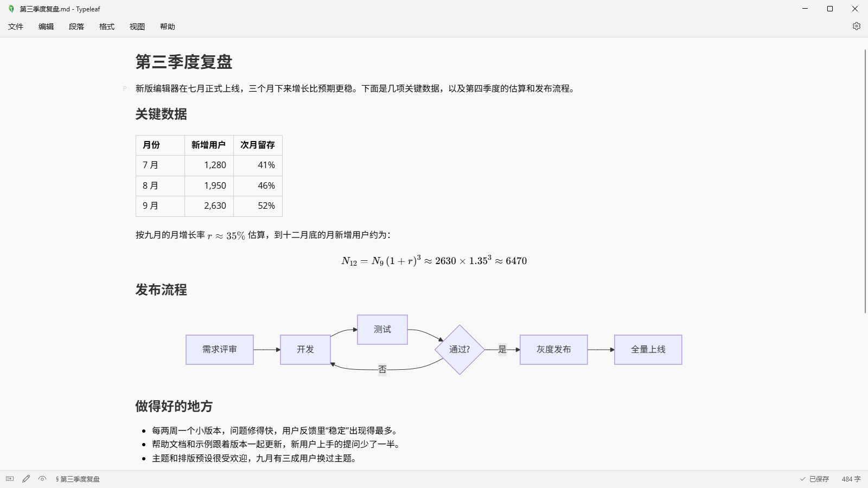Click the 2,630 new users cell
The width and height of the screenshot is (868, 488).
click(209, 206)
